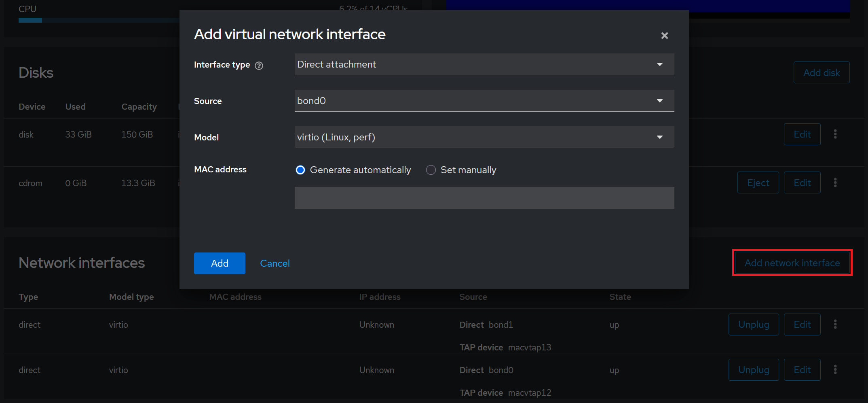Cancel the add network interface dialog

[275, 263]
